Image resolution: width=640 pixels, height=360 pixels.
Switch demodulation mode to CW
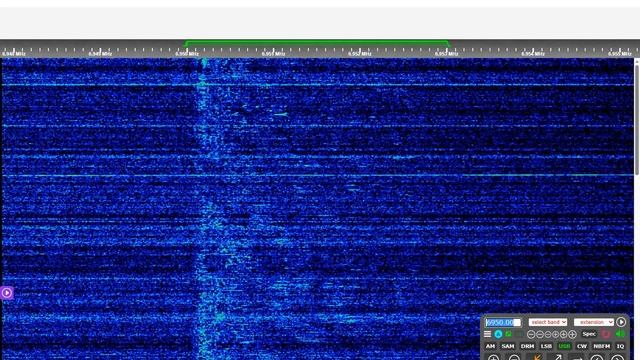pyautogui.click(x=582, y=346)
